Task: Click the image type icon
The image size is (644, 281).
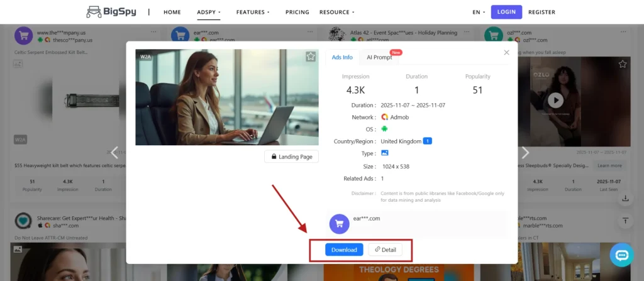Action: (x=385, y=153)
